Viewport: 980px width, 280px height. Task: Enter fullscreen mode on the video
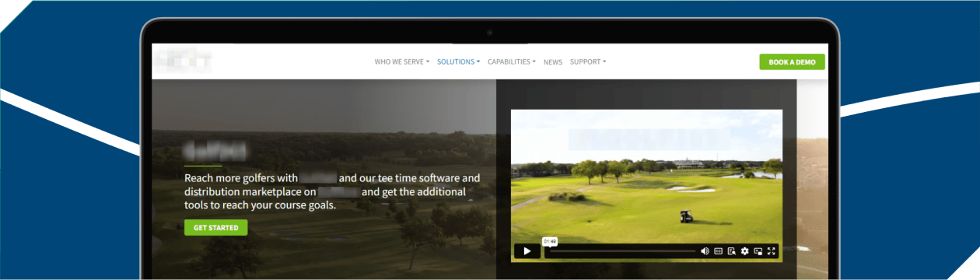click(772, 251)
